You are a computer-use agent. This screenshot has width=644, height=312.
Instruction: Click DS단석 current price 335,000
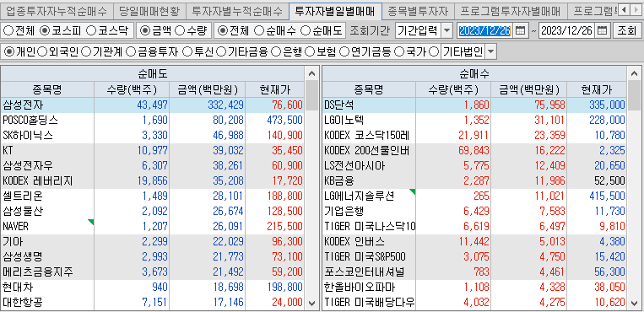pos(606,105)
